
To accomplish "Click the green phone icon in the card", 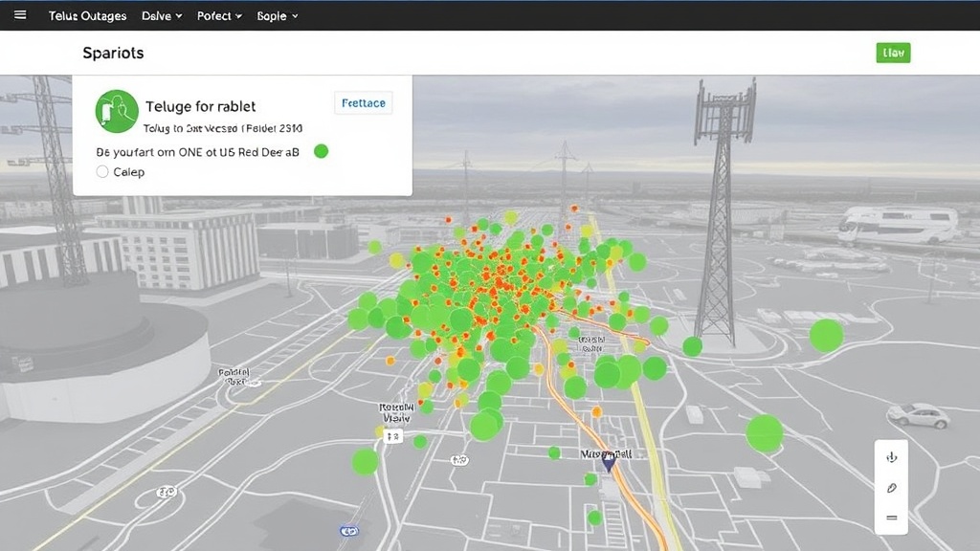I will [117, 111].
